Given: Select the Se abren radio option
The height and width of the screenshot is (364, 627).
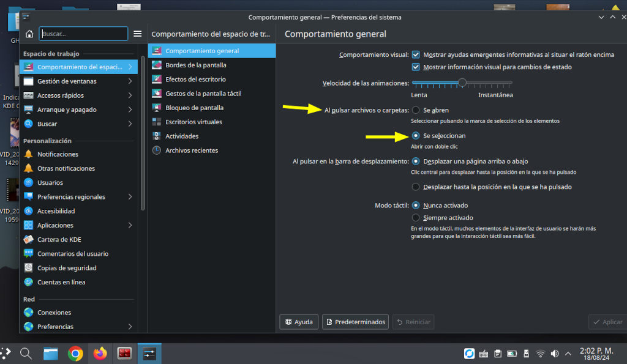Looking at the screenshot, I should pos(416,110).
